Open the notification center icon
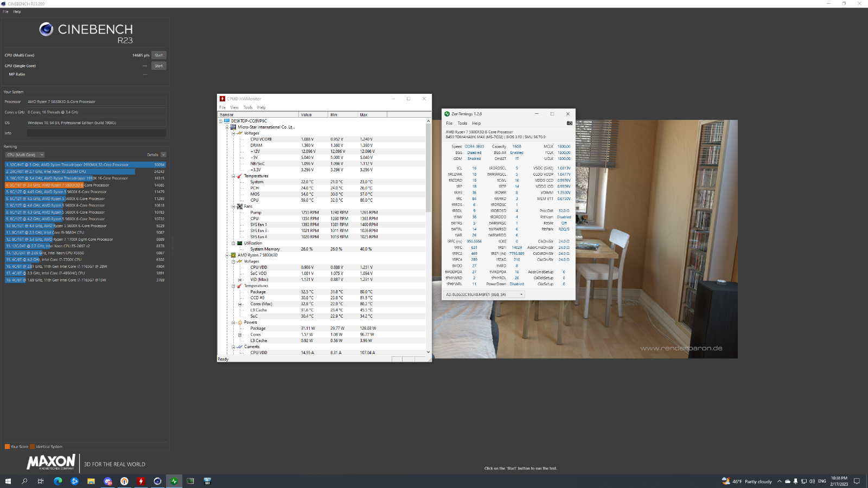 click(x=857, y=481)
